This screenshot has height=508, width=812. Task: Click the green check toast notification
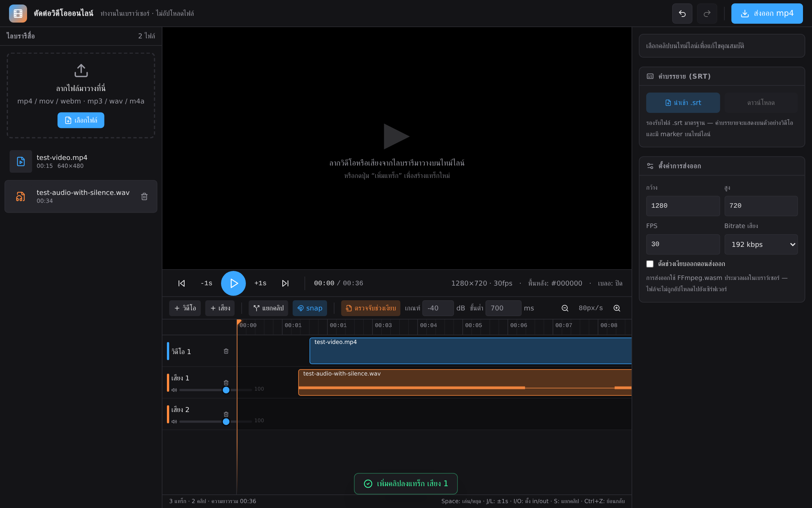click(x=406, y=484)
